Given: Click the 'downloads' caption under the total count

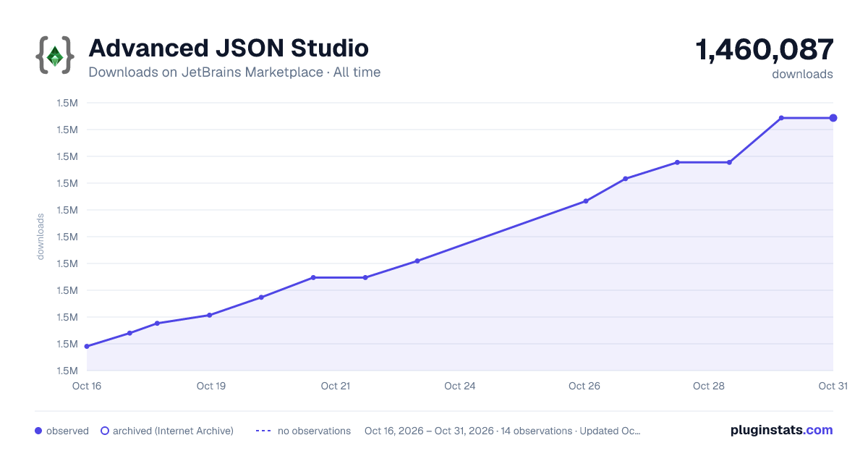Looking at the screenshot, I should 802,74.
